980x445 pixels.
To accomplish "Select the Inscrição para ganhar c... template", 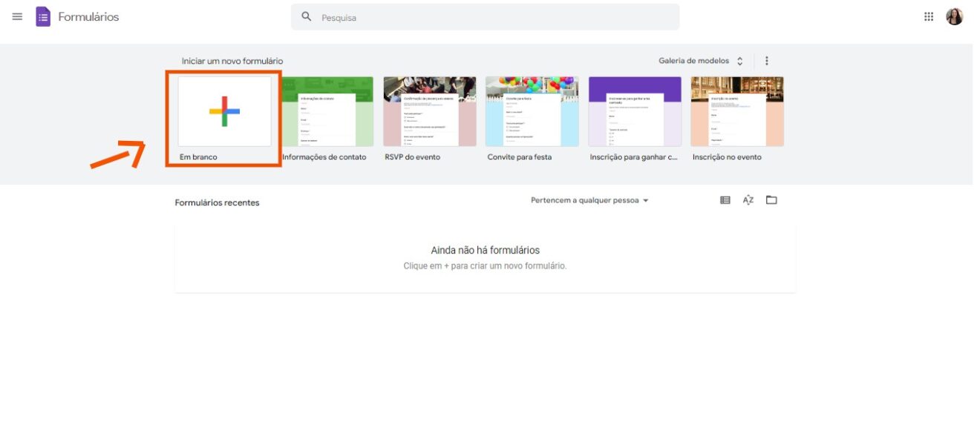I will [635, 111].
